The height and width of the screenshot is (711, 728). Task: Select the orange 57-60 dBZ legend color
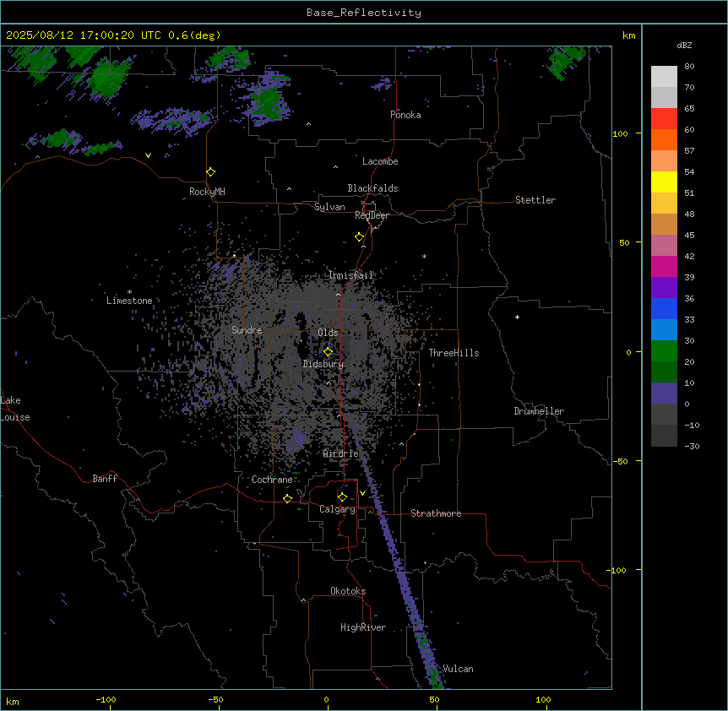point(664,139)
